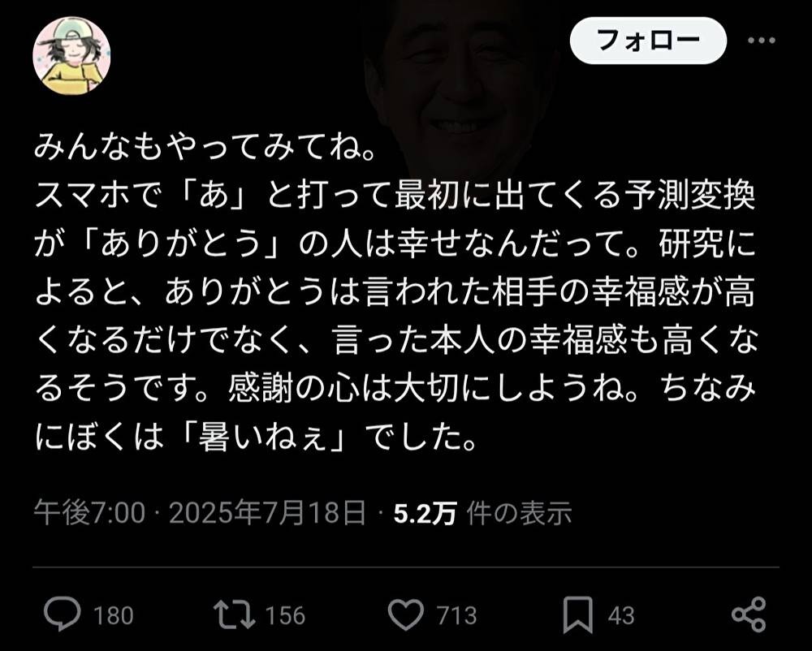Click the 43 bookmark count

coord(621,616)
